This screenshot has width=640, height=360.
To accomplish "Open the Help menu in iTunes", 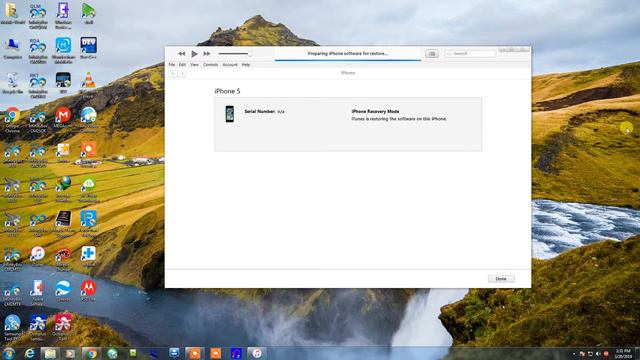I will tap(246, 64).
